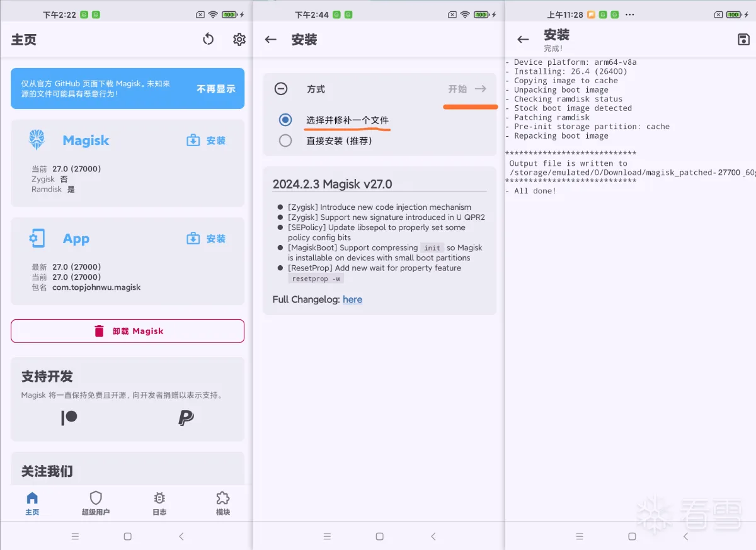756x550 pixels.
Task: Tap the home square icon in left phone navbar
Action: point(128,536)
